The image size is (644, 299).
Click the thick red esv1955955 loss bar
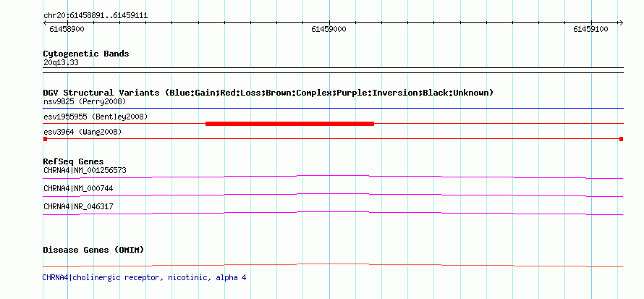(x=289, y=124)
